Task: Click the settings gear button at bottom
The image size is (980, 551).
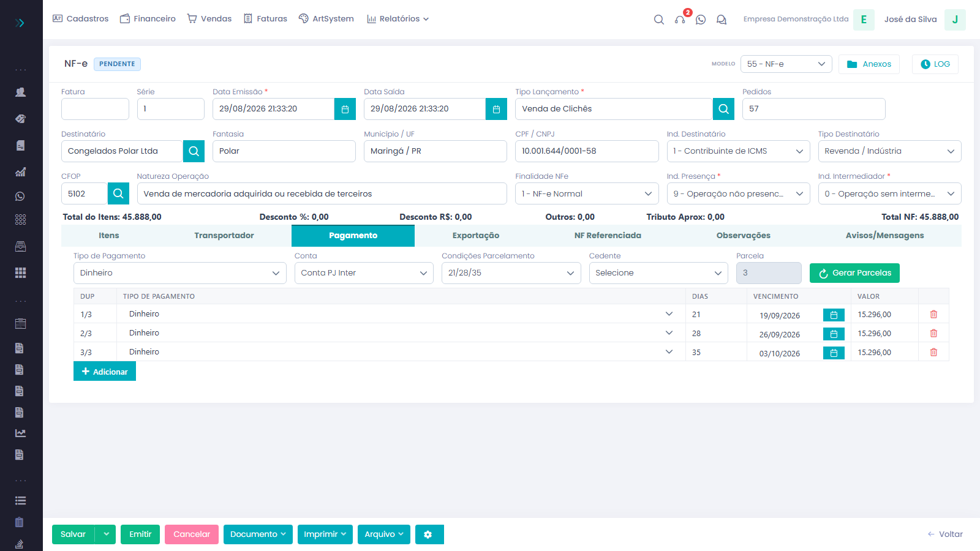Action: [x=429, y=534]
